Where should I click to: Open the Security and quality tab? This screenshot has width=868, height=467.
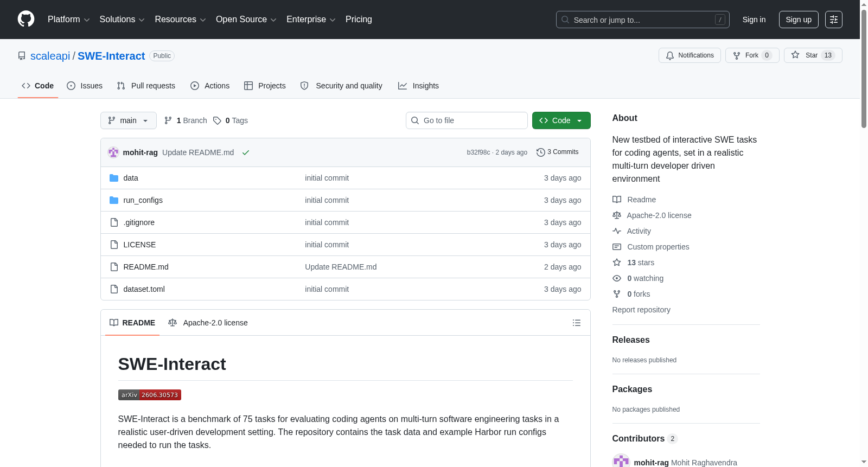[341, 86]
